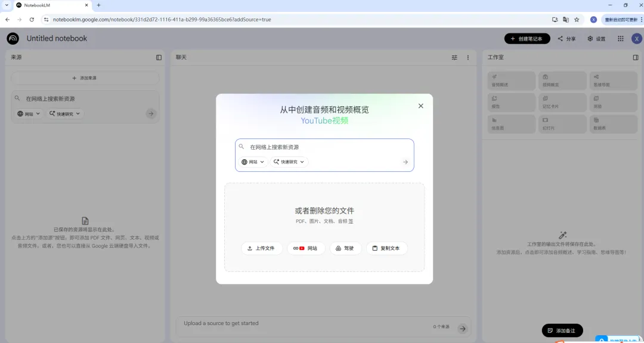Screen dimensions: 644x343
Task: Click the chat input 'Upload a source to get started'
Action: (x=304, y=323)
